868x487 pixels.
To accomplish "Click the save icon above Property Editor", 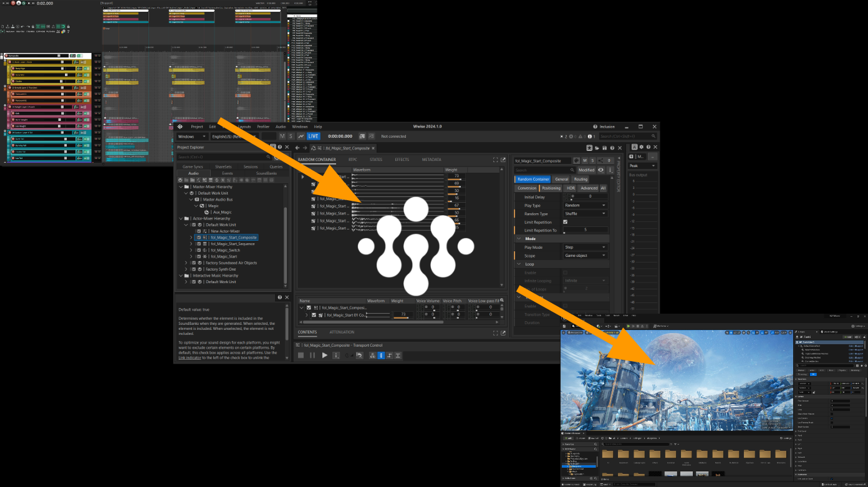I will [604, 148].
